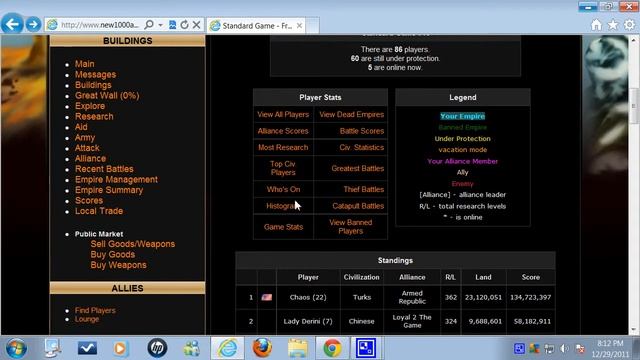Image resolution: width=640 pixels, height=360 pixels.
Task: Open the Attack link
Action: [87, 148]
